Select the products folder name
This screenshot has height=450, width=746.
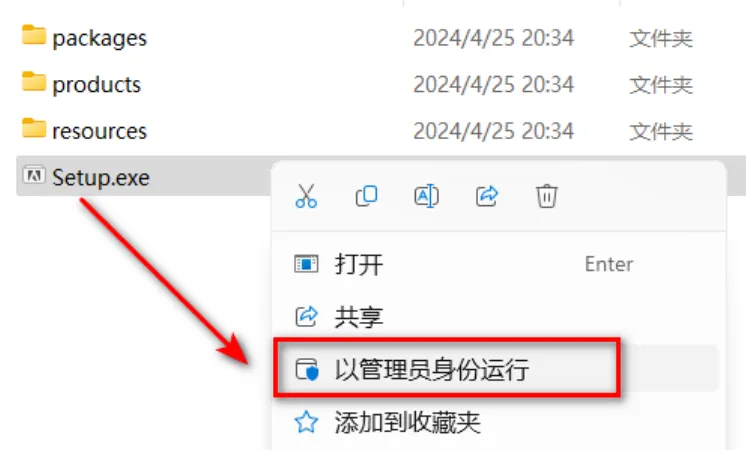97,85
